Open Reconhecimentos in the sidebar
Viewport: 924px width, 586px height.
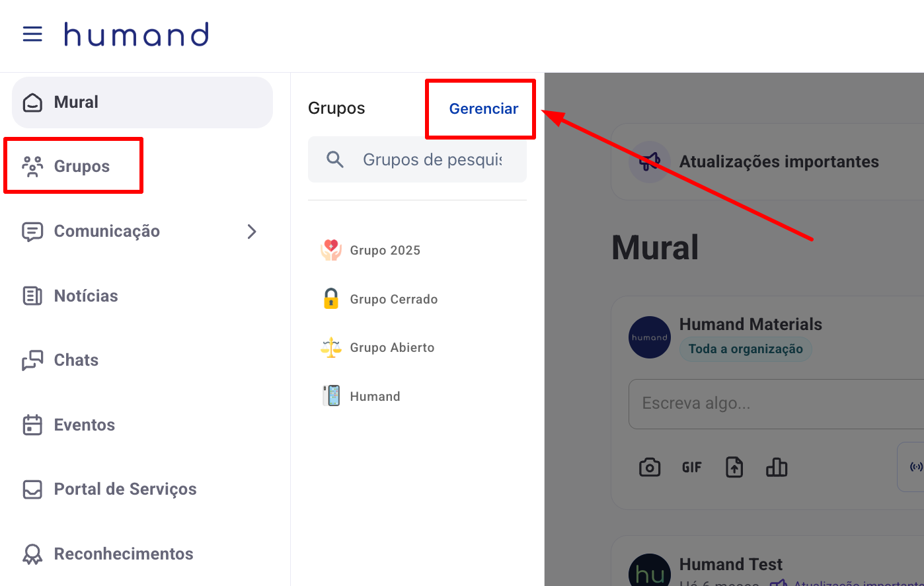click(x=124, y=554)
